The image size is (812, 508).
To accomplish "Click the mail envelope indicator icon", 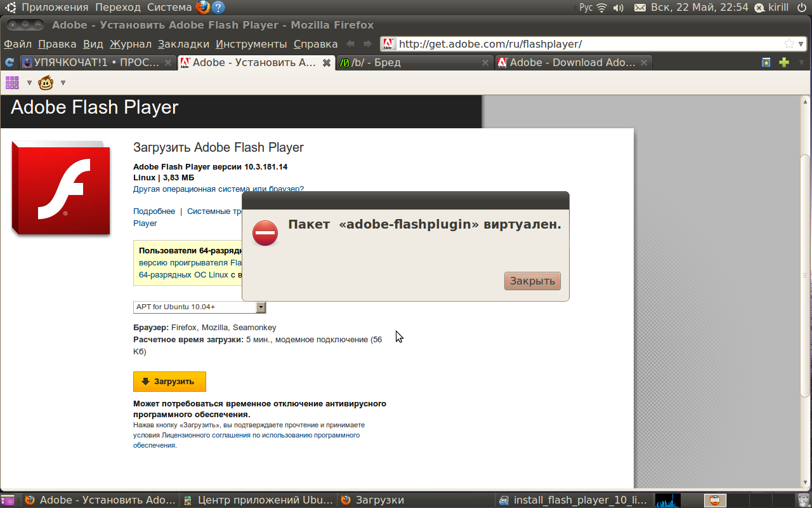I will point(640,8).
